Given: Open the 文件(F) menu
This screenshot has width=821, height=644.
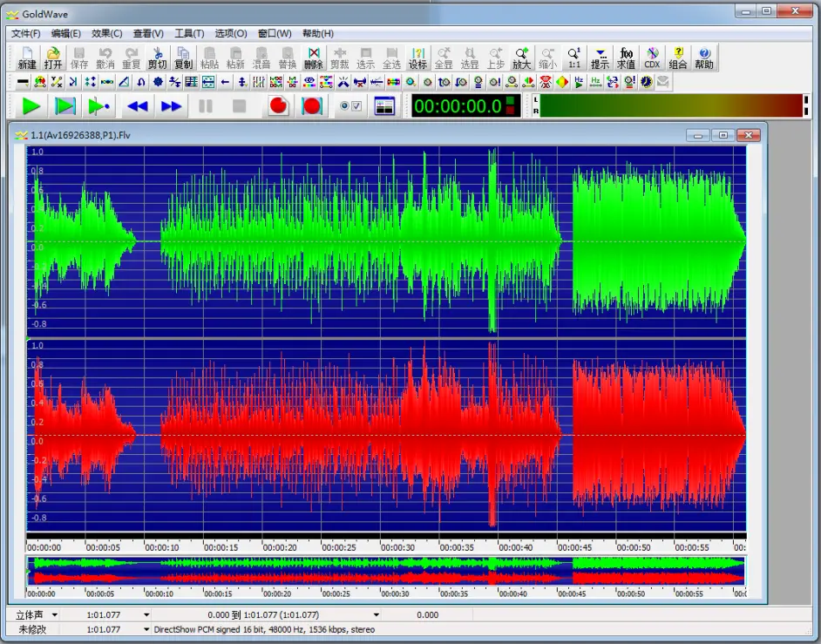Looking at the screenshot, I should (25, 33).
